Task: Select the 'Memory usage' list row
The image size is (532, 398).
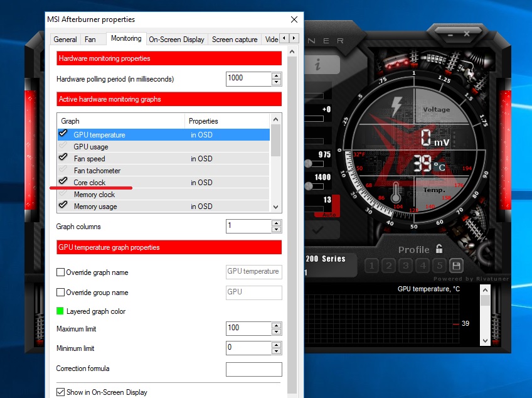Action: coord(164,206)
